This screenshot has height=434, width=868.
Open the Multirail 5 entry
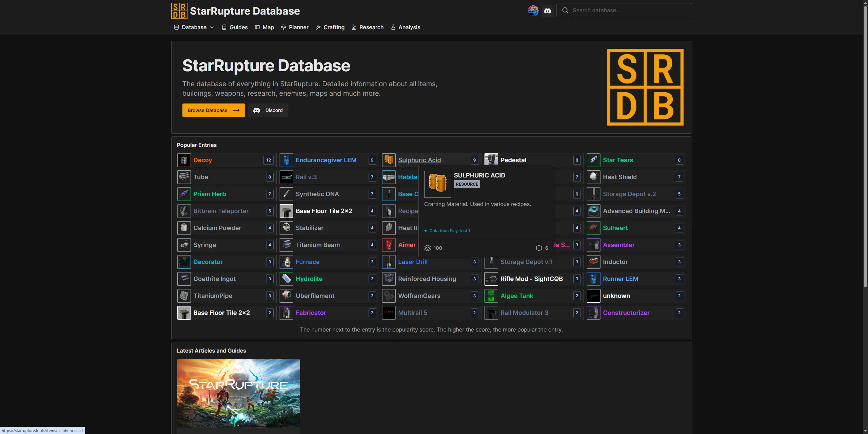click(x=431, y=313)
